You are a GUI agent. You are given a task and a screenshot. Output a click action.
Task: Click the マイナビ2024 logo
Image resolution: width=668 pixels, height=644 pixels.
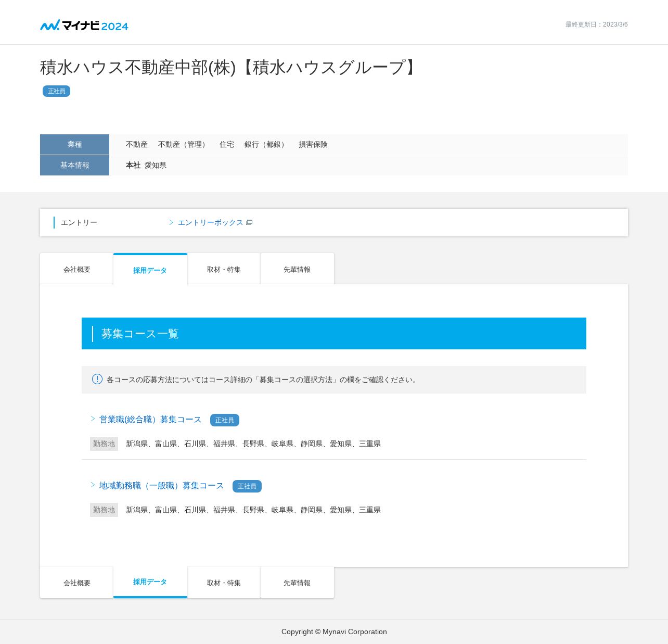pos(84,25)
